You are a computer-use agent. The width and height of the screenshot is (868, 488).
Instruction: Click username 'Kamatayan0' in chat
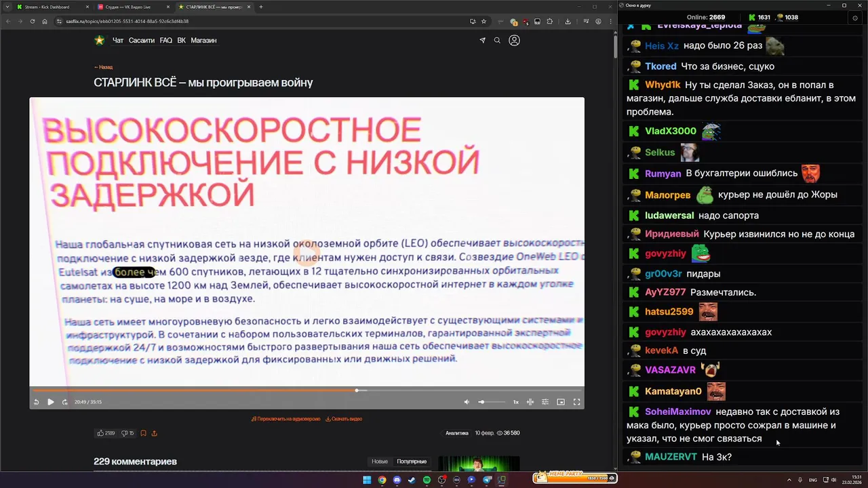coord(673,392)
